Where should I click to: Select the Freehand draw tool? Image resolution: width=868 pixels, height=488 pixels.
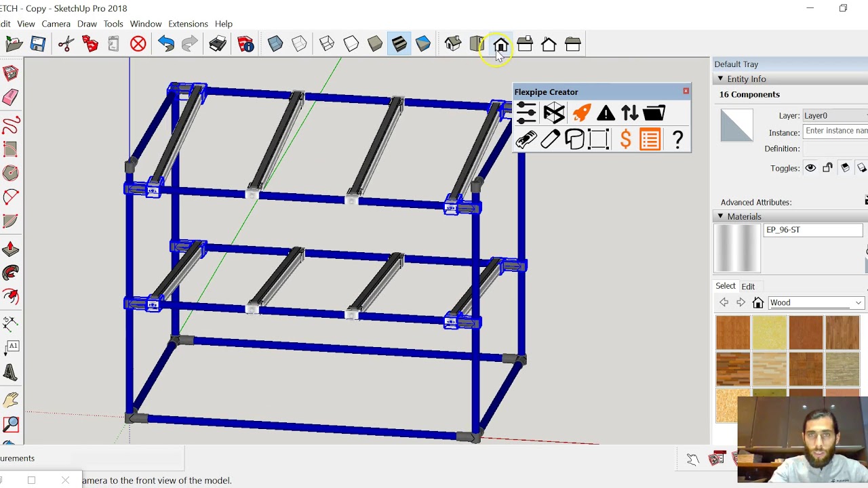10,125
